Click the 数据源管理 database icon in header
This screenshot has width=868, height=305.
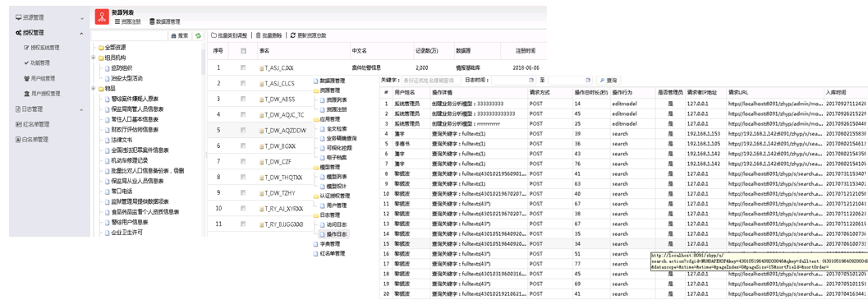(152, 21)
